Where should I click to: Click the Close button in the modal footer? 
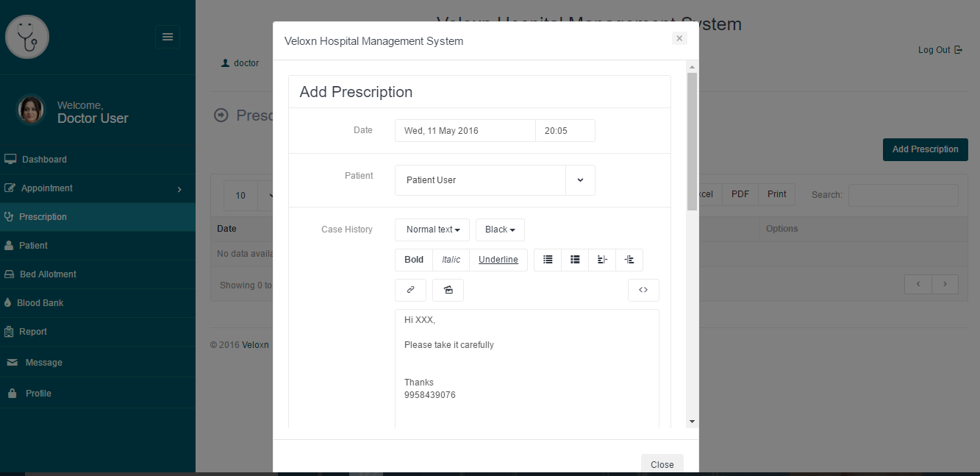[662, 464]
